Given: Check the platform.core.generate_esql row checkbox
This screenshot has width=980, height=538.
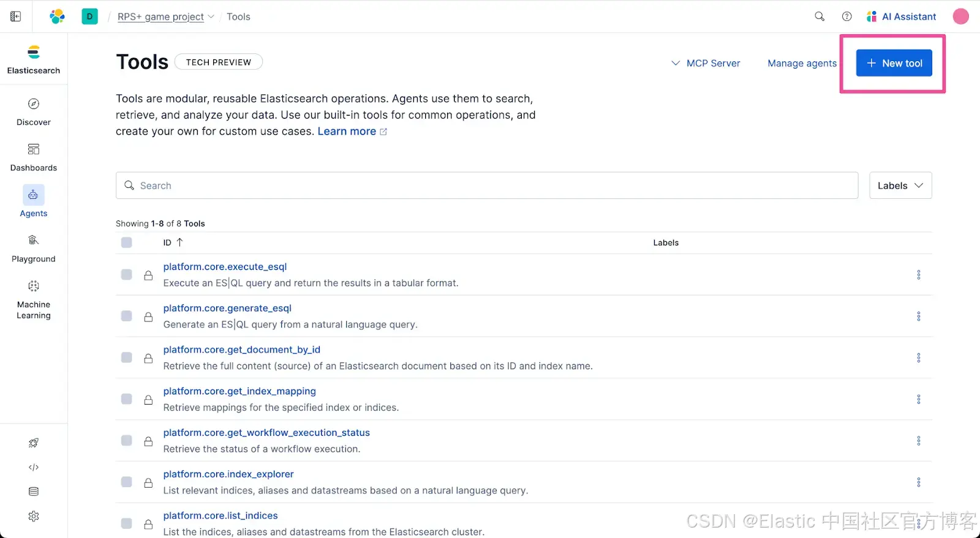Looking at the screenshot, I should (x=127, y=316).
